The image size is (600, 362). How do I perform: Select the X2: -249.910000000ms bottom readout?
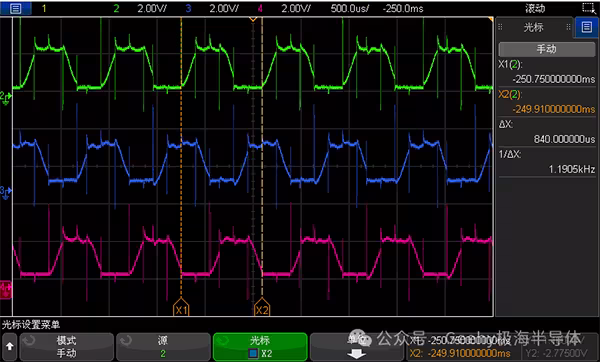(460, 353)
